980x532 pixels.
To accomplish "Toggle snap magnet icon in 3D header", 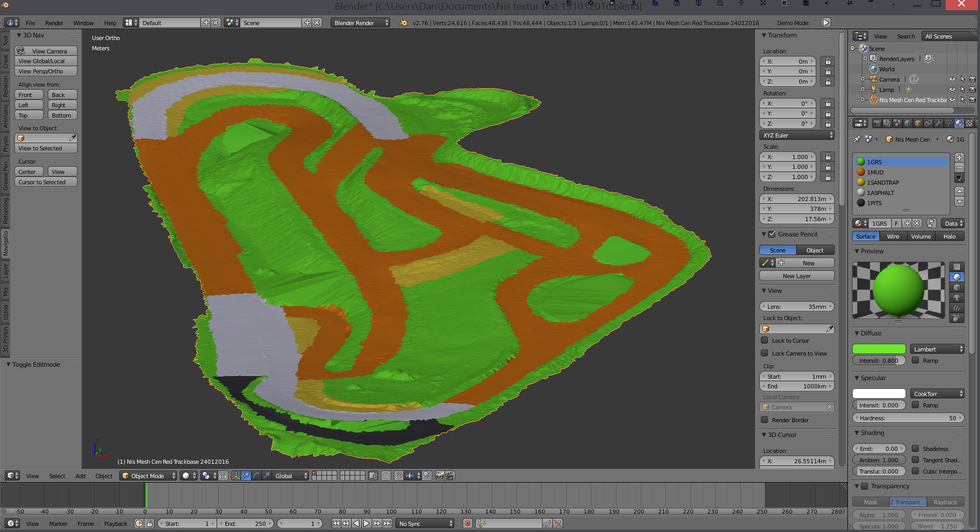I will (399, 476).
